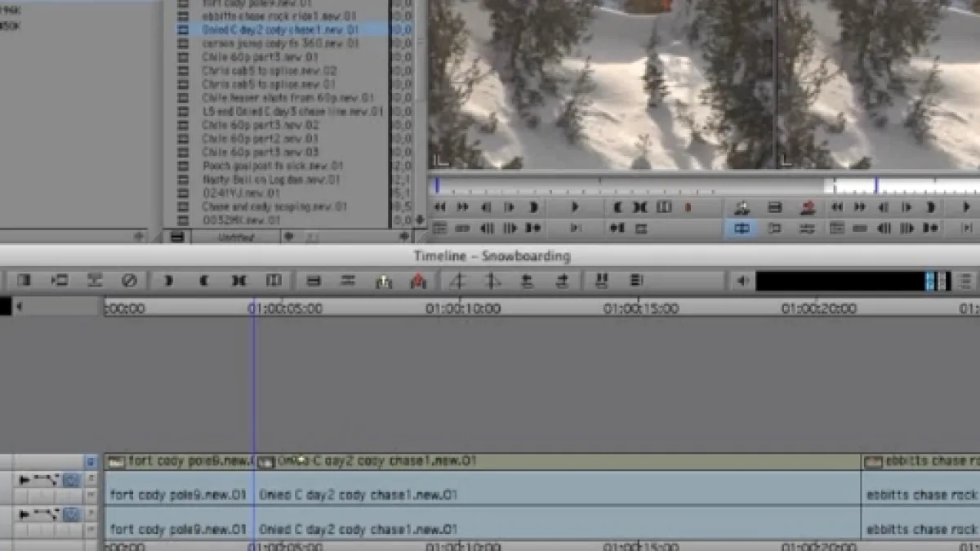Click the "Untitled" bin view label

(x=236, y=238)
